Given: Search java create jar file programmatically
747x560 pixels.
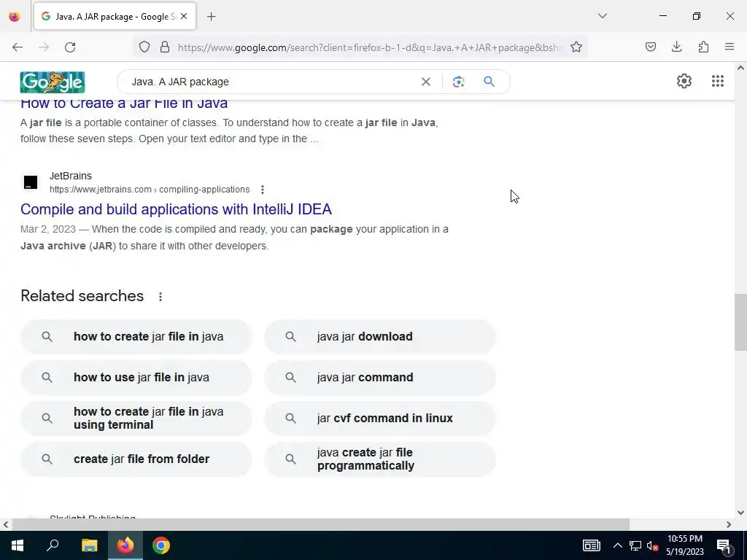Looking at the screenshot, I should pos(380,459).
